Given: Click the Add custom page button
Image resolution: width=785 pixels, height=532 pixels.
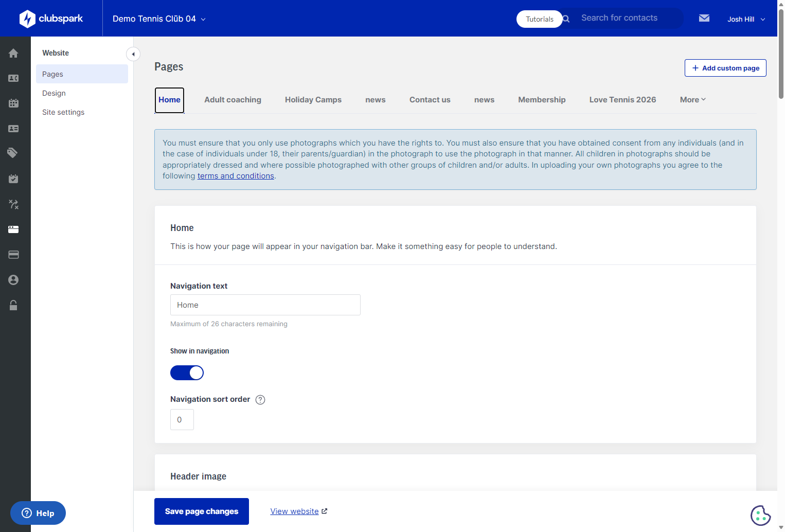Looking at the screenshot, I should [725, 68].
